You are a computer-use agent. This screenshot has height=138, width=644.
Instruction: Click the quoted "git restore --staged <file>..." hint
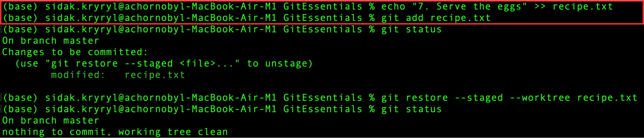point(143,64)
